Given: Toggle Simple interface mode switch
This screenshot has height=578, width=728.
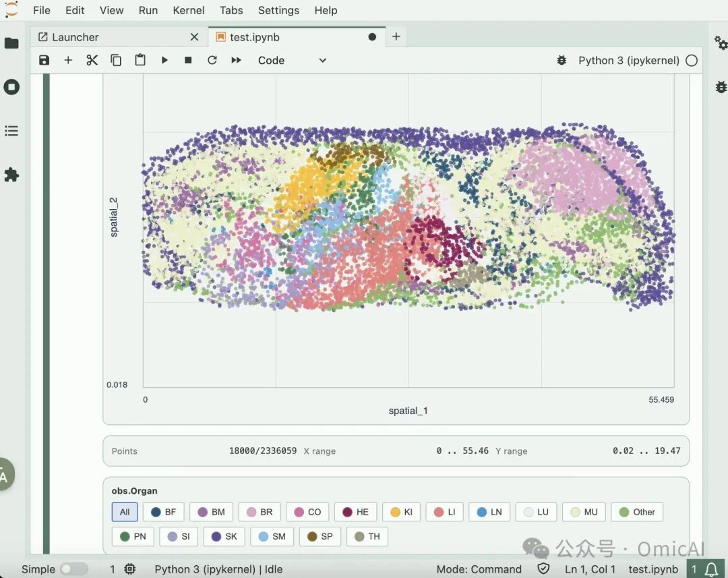Looking at the screenshot, I should [x=74, y=569].
